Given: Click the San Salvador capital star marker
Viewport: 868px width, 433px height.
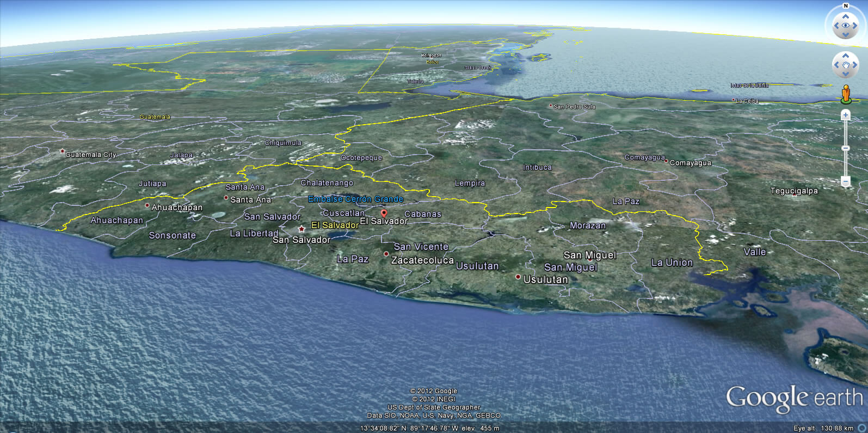Looking at the screenshot, I should point(301,229).
